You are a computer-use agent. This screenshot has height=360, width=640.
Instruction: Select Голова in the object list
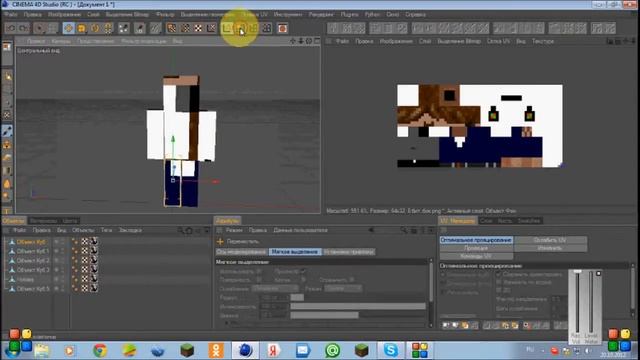[25, 279]
